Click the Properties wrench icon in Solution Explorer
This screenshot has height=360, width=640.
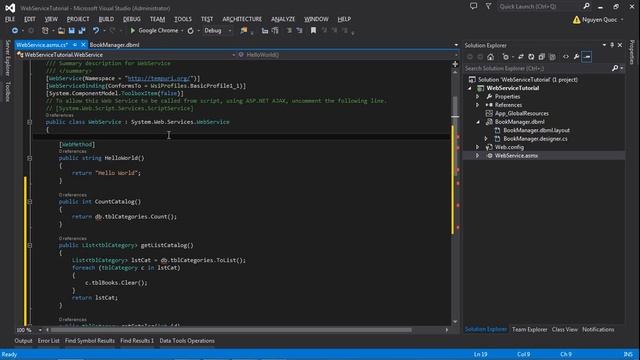[576, 57]
